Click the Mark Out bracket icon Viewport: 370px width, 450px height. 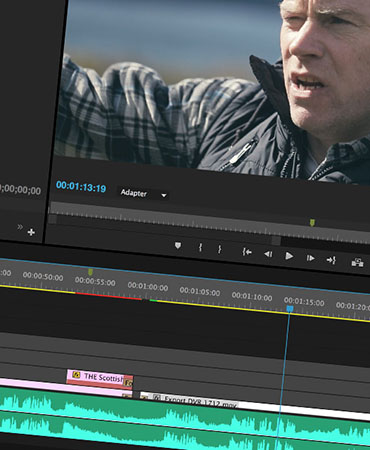point(220,249)
